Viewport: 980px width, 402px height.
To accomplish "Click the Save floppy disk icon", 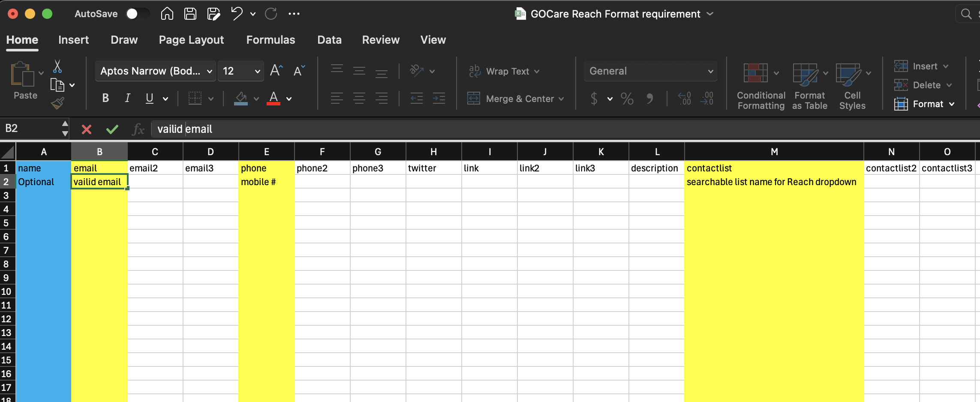I will pos(190,14).
